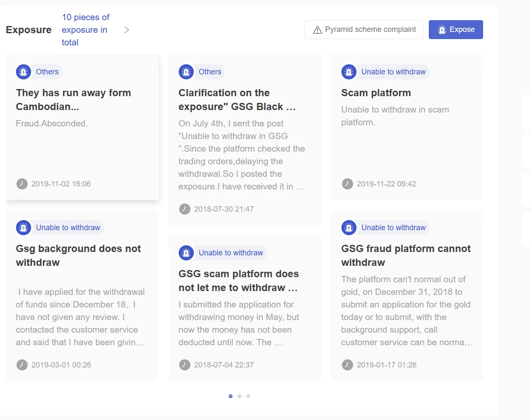Click the Expose button
Screen dimensions: 531x420
[456, 29]
